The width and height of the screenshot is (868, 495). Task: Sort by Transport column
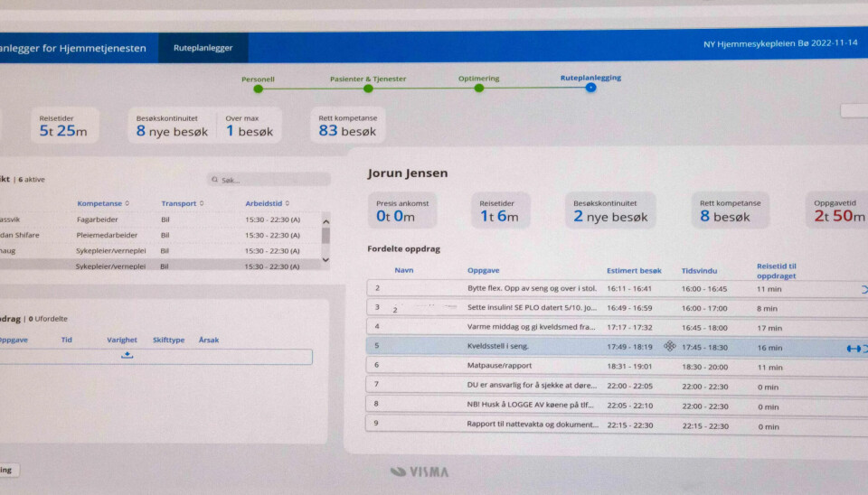click(183, 203)
